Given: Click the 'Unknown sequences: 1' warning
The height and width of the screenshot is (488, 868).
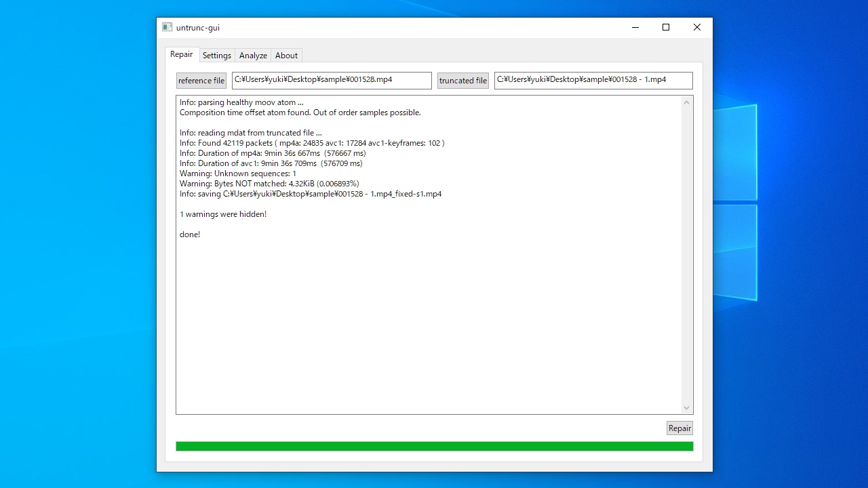Looking at the screenshot, I should coord(238,174).
